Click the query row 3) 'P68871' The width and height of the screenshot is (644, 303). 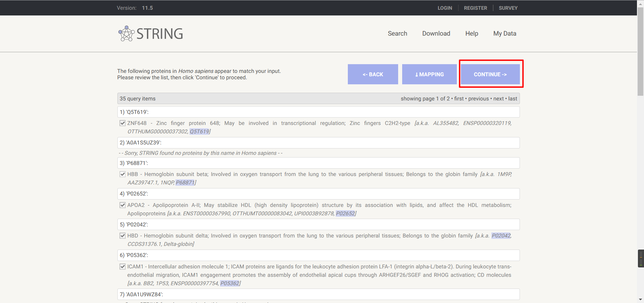319,163
